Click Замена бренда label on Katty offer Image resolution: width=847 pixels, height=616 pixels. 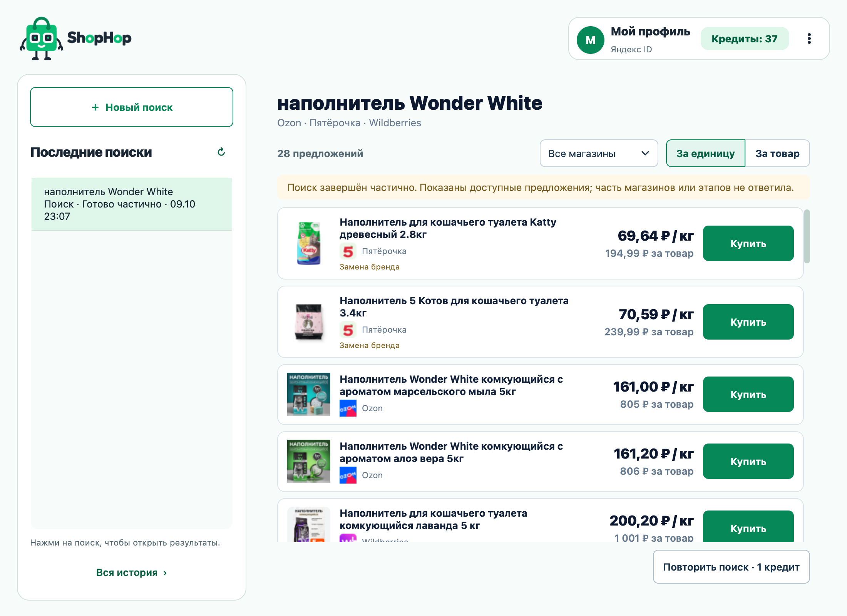click(x=369, y=267)
